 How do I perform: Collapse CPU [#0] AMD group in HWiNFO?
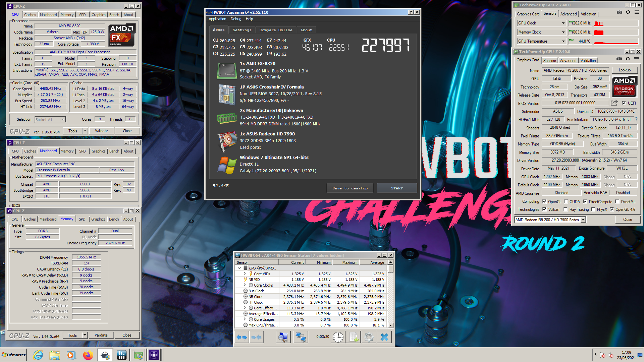click(x=239, y=268)
